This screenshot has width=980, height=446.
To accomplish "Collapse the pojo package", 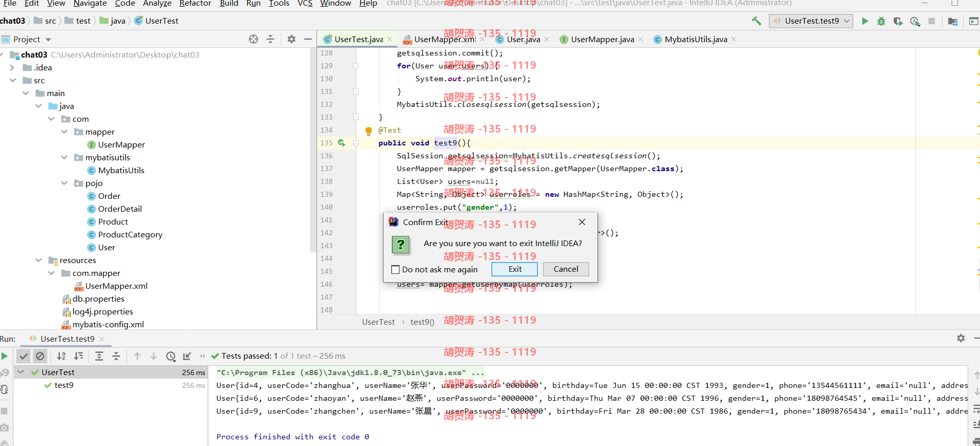I will (x=64, y=183).
